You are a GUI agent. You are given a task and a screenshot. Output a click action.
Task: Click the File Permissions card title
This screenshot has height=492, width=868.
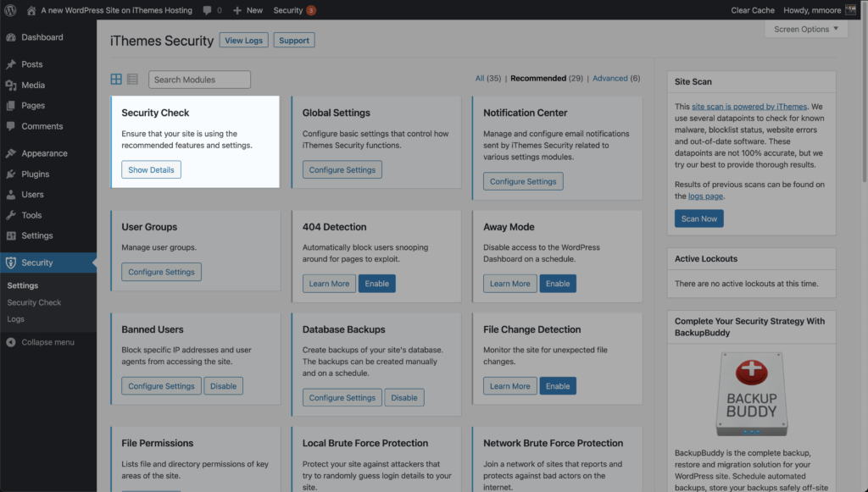coord(157,444)
